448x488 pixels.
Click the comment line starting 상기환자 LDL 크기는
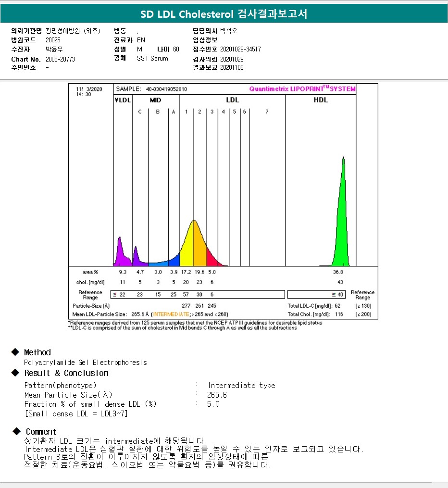coord(115,441)
